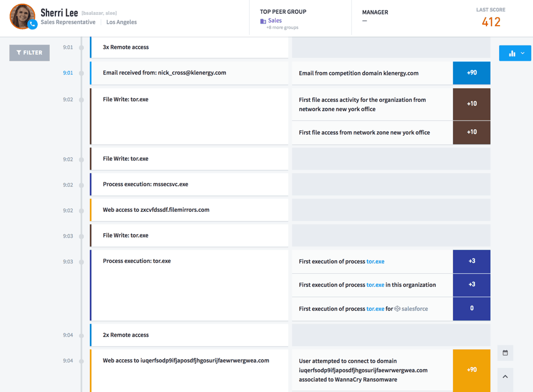
Task: Click tor.exe link in the salesforce rule
Action: [x=375, y=309]
